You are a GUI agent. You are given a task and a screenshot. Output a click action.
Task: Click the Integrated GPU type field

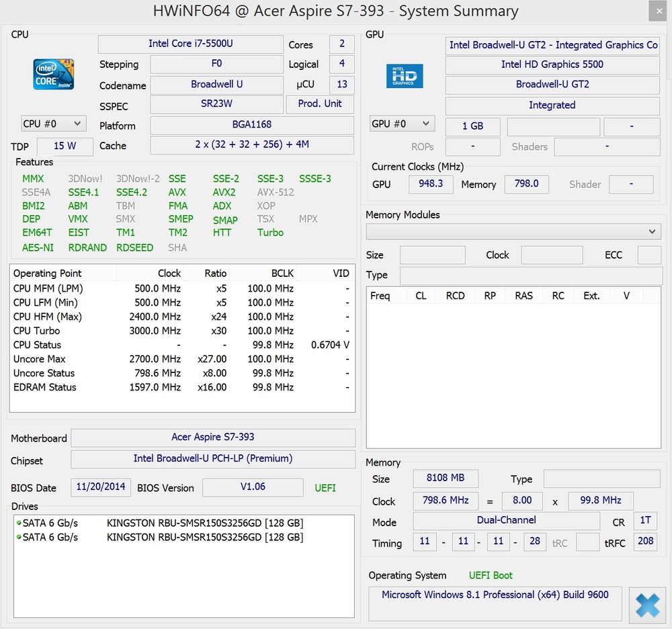[552, 106]
